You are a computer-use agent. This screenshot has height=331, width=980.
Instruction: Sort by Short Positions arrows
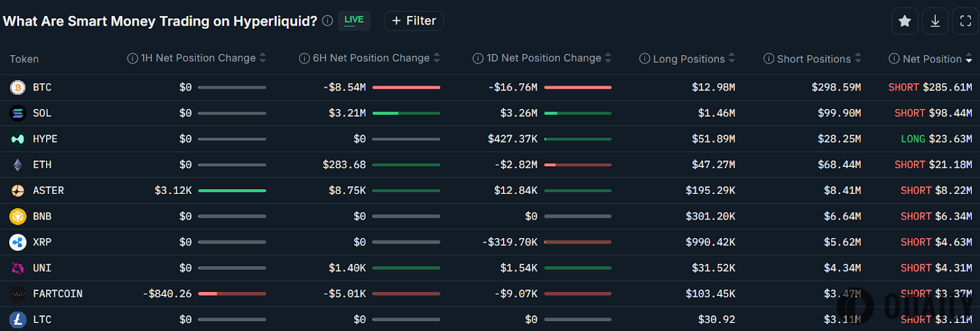click(x=858, y=58)
